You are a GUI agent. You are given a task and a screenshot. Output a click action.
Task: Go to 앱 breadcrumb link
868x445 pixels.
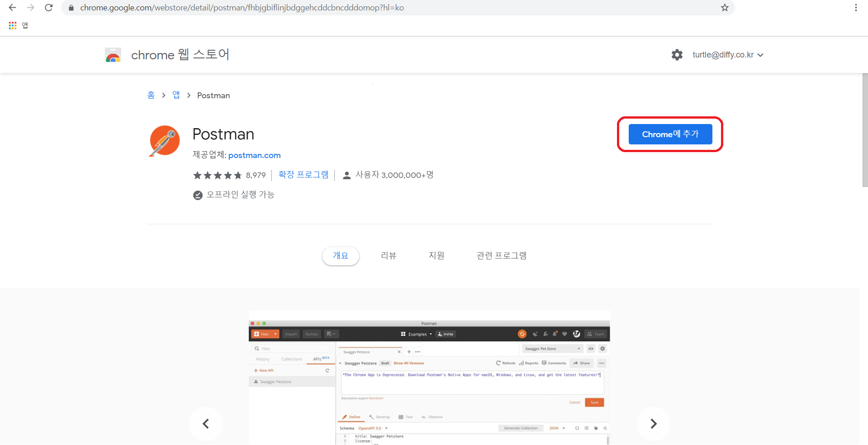coord(176,95)
